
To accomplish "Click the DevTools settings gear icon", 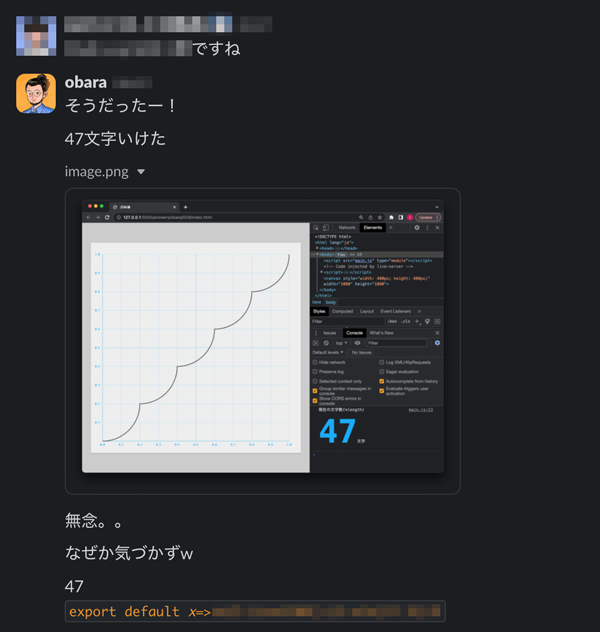I will pos(417,228).
